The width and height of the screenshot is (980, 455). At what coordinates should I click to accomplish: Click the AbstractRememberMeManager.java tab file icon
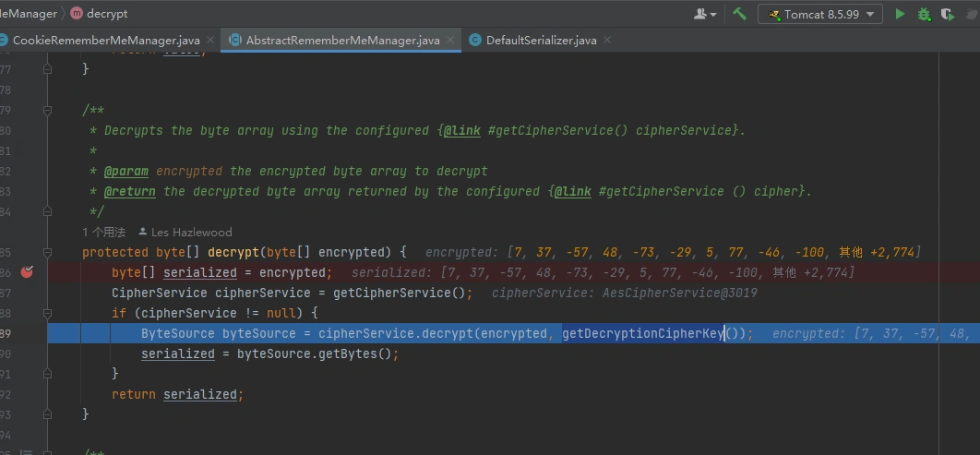point(235,40)
